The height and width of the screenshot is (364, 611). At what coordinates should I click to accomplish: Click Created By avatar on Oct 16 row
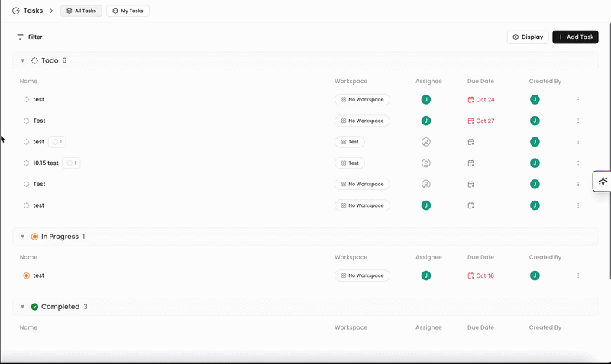pos(535,275)
